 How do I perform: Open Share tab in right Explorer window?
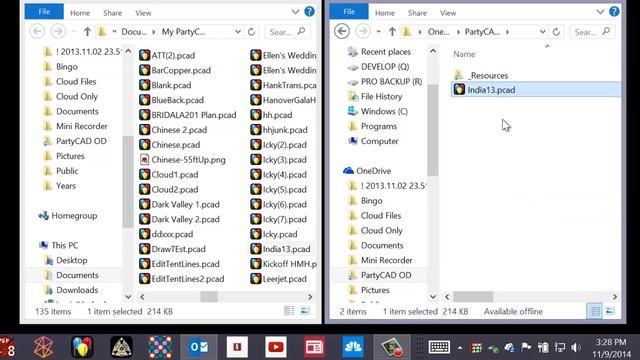point(417,13)
